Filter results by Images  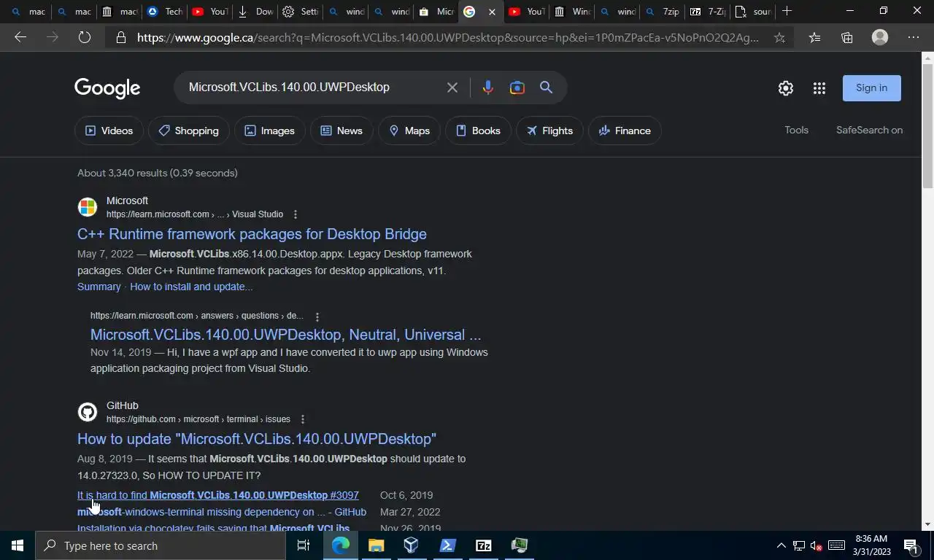(269, 131)
